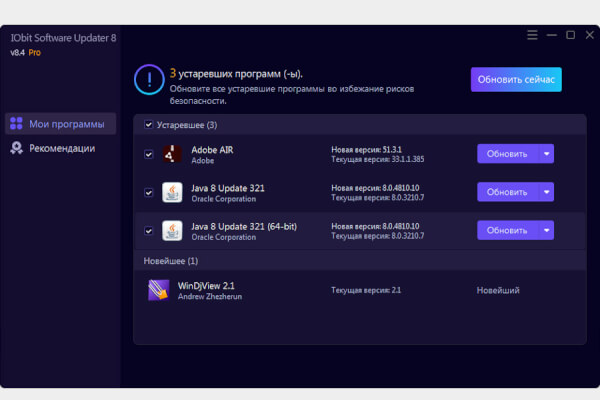Viewport: 600px width, 400px height.
Task: Select the WinDjView 2.1 program name
Action: [206, 286]
